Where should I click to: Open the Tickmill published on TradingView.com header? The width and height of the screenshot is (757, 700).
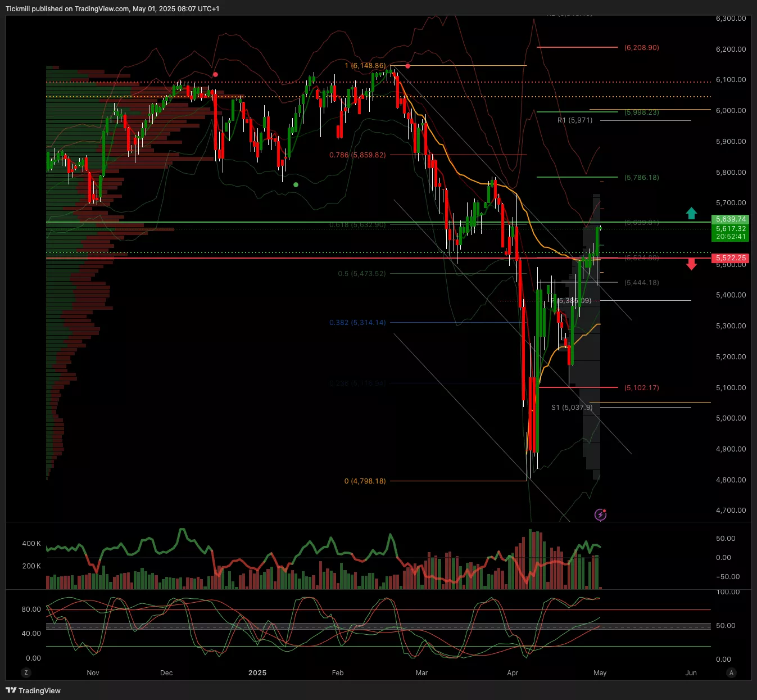click(x=112, y=8)
